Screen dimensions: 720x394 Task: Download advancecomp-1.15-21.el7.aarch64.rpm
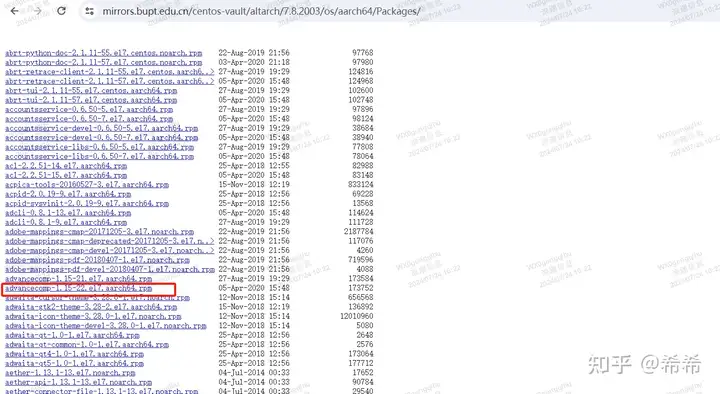(79, 278)
